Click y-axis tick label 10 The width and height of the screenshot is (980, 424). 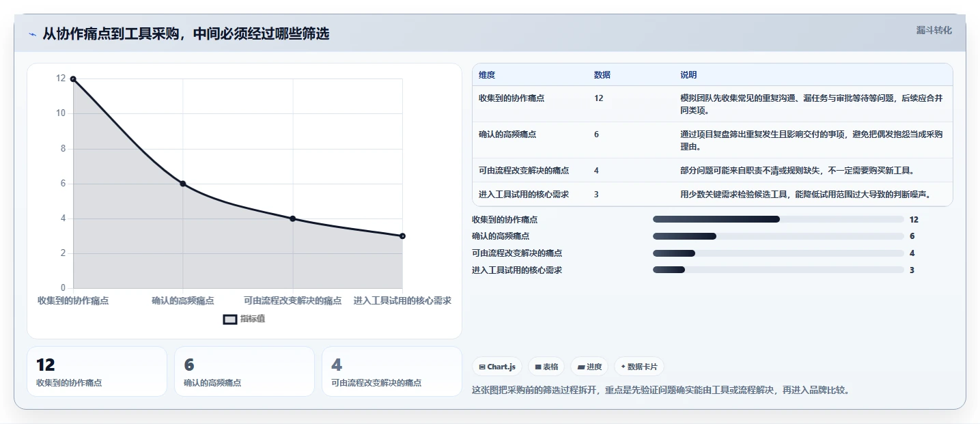[61, 113]
